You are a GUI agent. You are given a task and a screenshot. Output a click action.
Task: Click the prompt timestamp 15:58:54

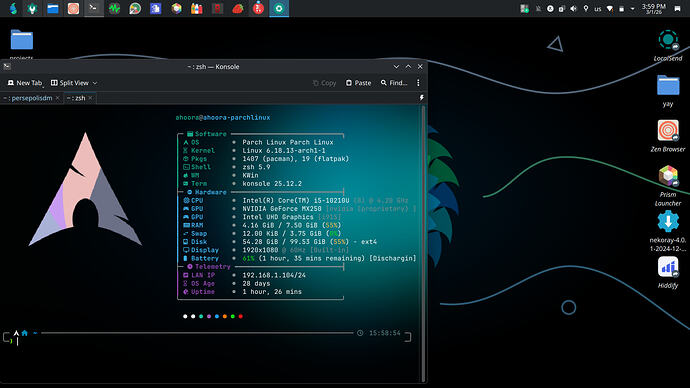[x=385, y=333]
